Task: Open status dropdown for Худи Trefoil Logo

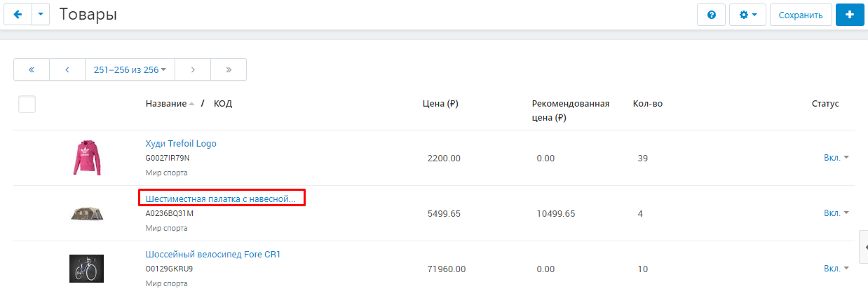Action: [836, 158]
